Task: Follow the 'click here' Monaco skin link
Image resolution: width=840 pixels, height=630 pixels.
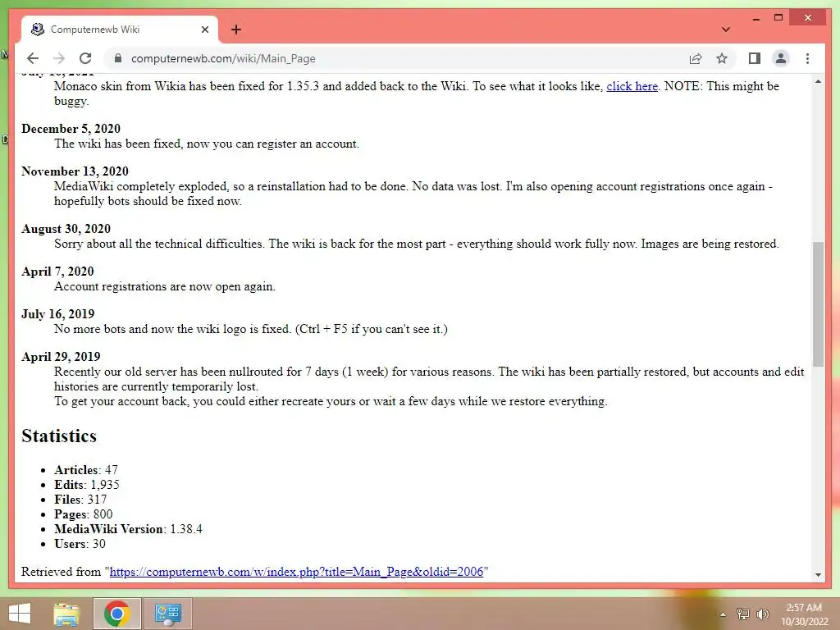Action: 632,86
